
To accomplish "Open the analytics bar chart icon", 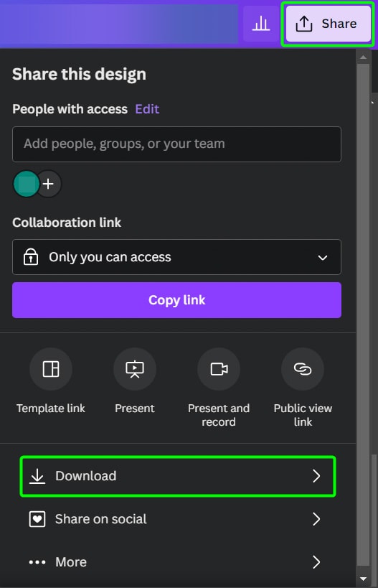I will click(x=261, y=24).
